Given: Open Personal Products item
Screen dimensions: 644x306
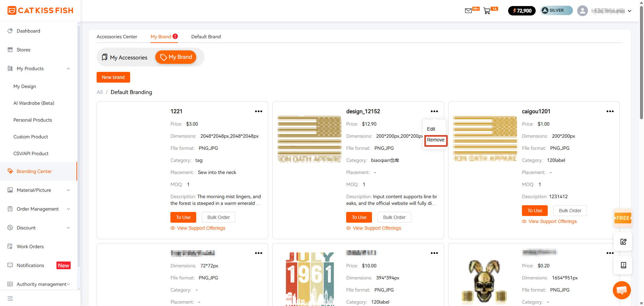Looking at the screenshot, I should pyautogui.click(x=33, y=120).
